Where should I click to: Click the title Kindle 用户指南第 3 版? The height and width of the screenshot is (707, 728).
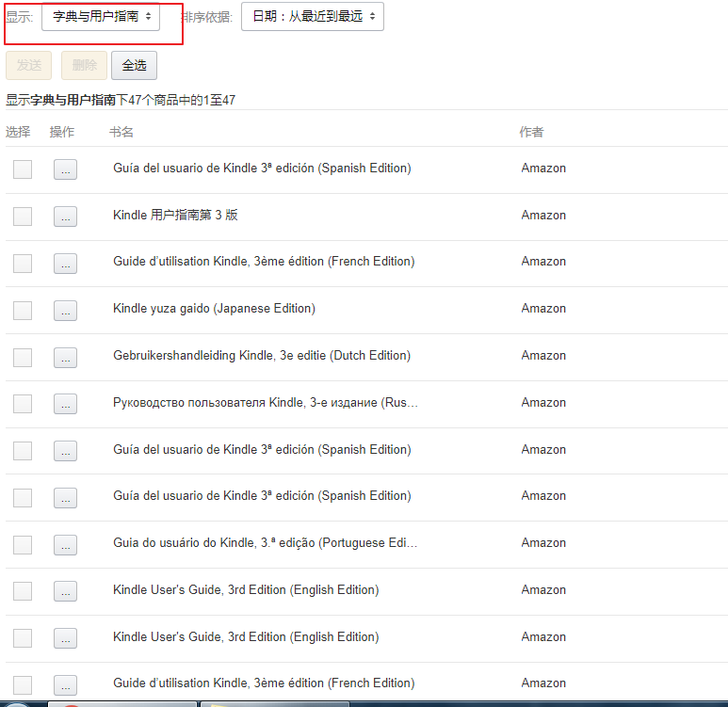[x=175, y=215]
